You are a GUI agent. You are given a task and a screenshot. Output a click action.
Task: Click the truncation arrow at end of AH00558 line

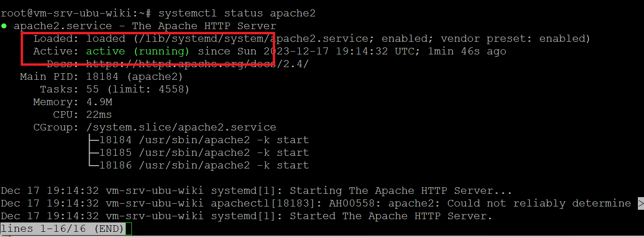click(x=641, y=204)
